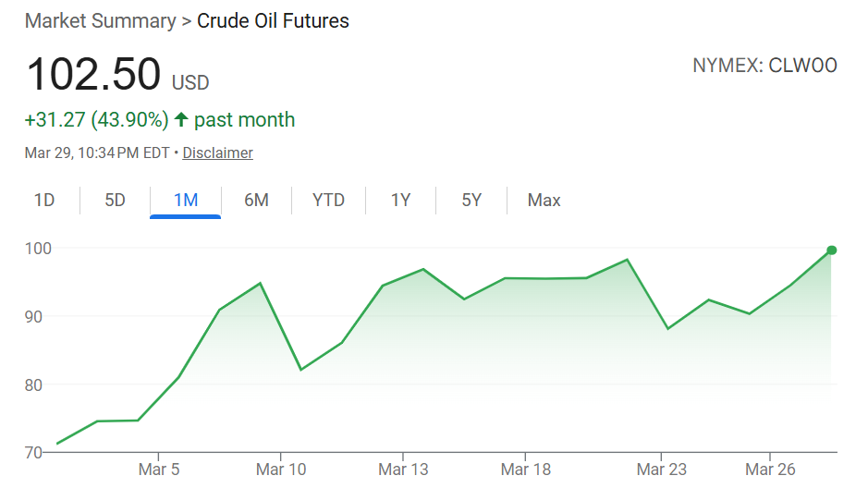This screenshot has width=868, height=488.
Task: Show the Max time range
Action: (544, 201)
